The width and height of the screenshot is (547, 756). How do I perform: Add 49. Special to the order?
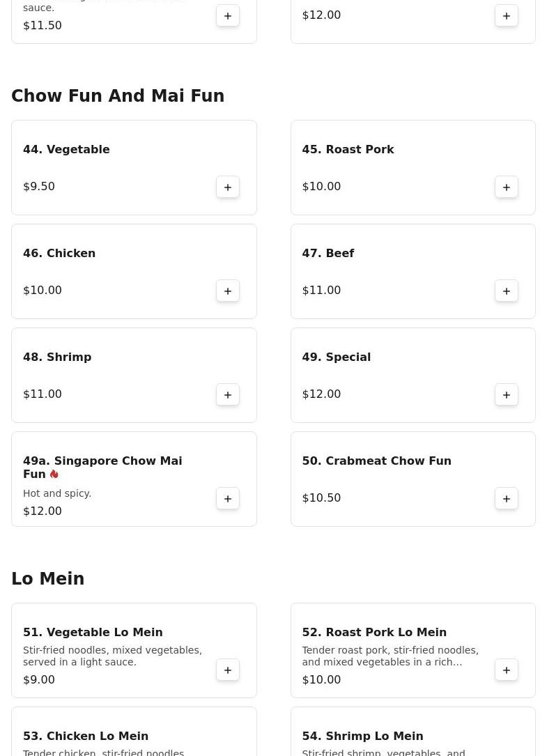[x=507, y=394]
